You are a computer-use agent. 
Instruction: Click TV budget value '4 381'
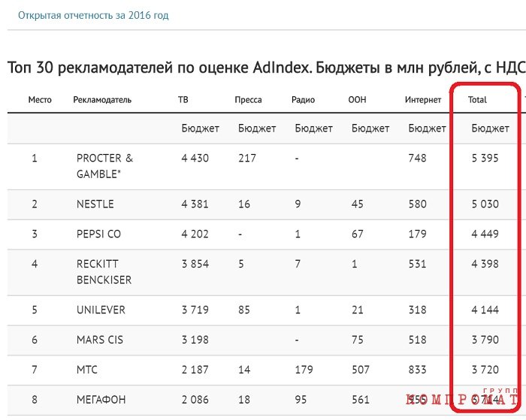tap(195, 204)
